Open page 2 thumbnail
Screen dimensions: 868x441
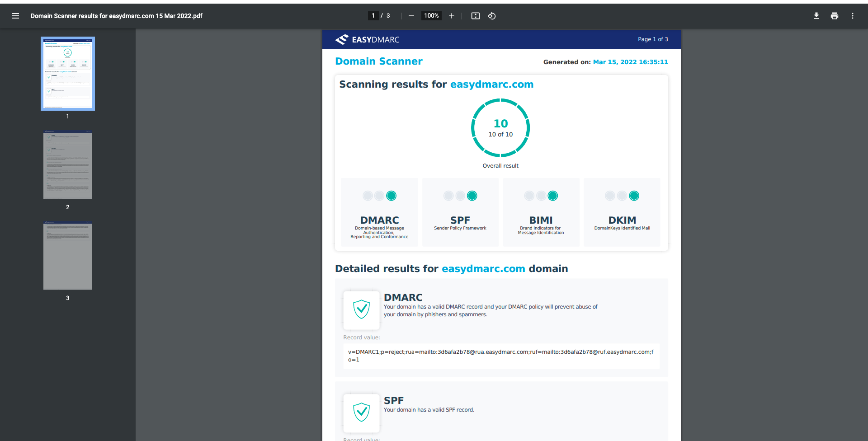[68, 165]
